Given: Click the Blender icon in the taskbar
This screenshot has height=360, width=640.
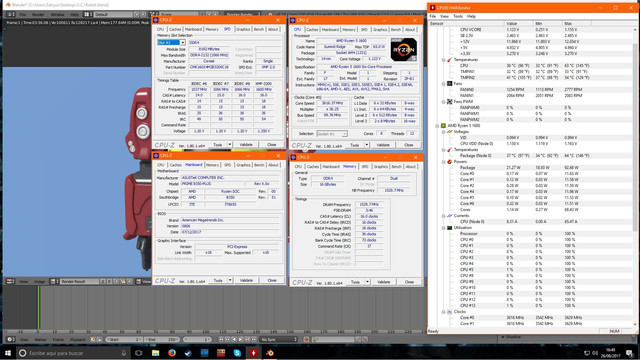Looking at the screenshot, I should pyautogui.click(x=270, y=353).
